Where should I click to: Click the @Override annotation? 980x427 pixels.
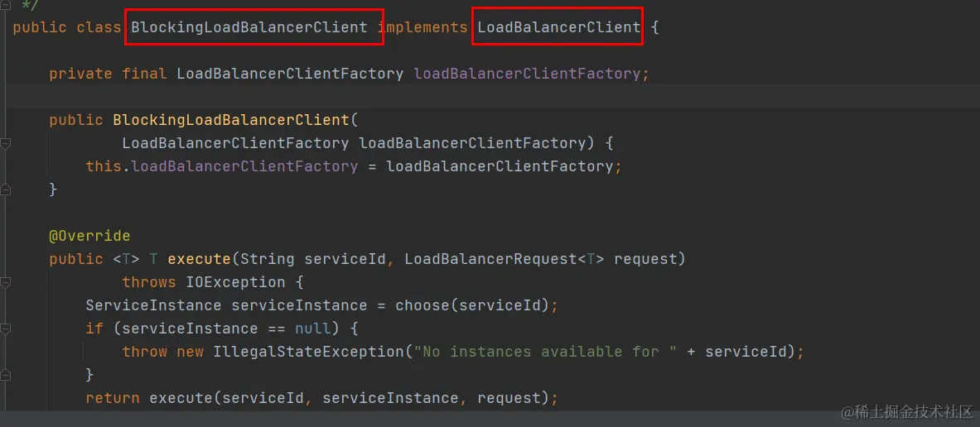(x=90, y=236)
